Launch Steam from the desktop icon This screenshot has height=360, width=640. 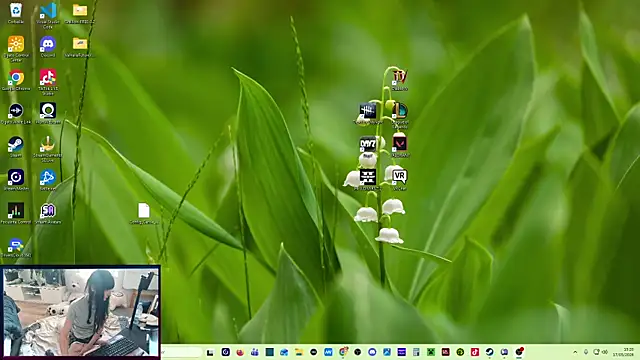pos(16,144)
